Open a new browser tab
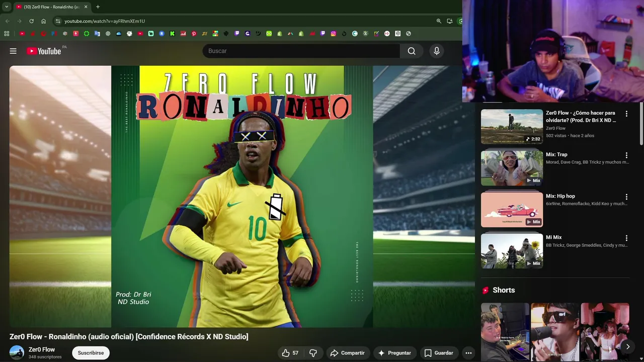644x362 pixels. tap(98, 7)
